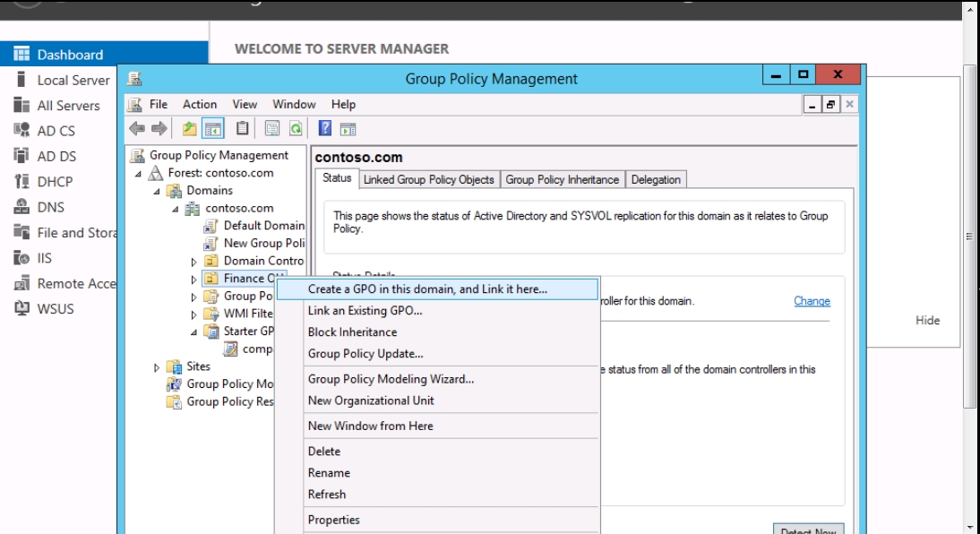Choose Create a GPO in this domain
This screenshot has height=534, width=980.
click(437, 289)
